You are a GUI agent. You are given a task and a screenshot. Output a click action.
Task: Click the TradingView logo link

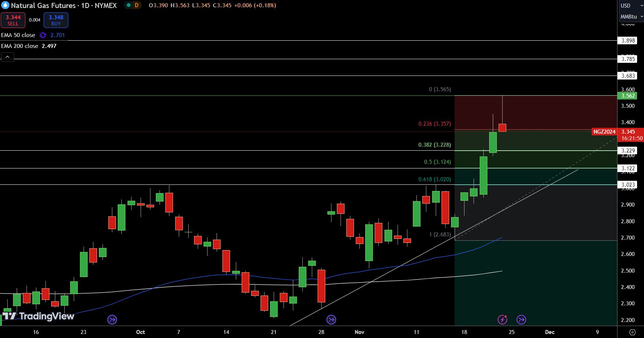click(39, 316)
